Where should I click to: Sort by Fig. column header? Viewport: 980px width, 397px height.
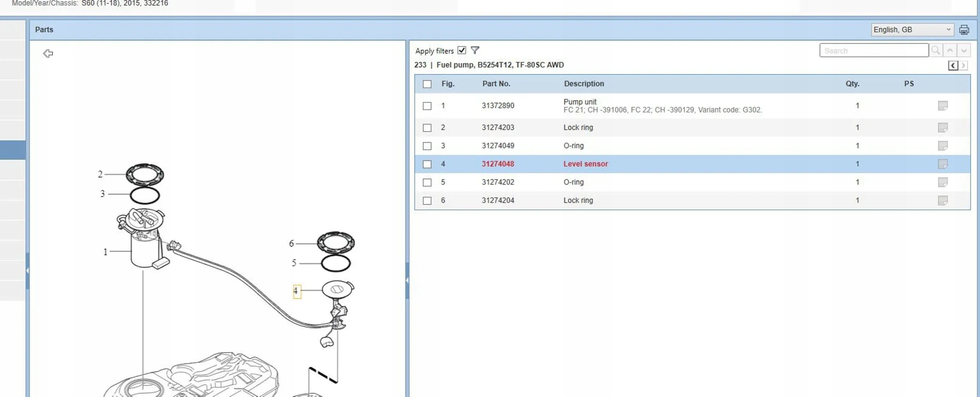[448, 83]
